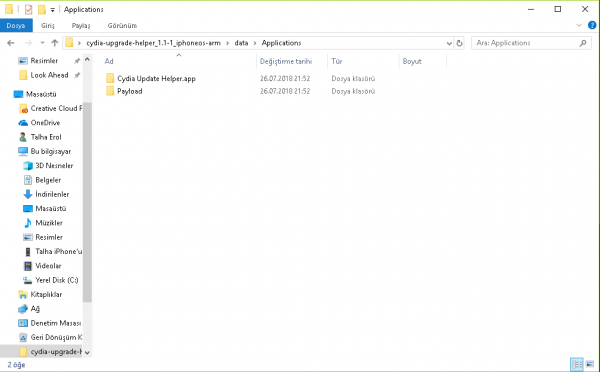Click the search magnifier icon

tap(583, 43)
